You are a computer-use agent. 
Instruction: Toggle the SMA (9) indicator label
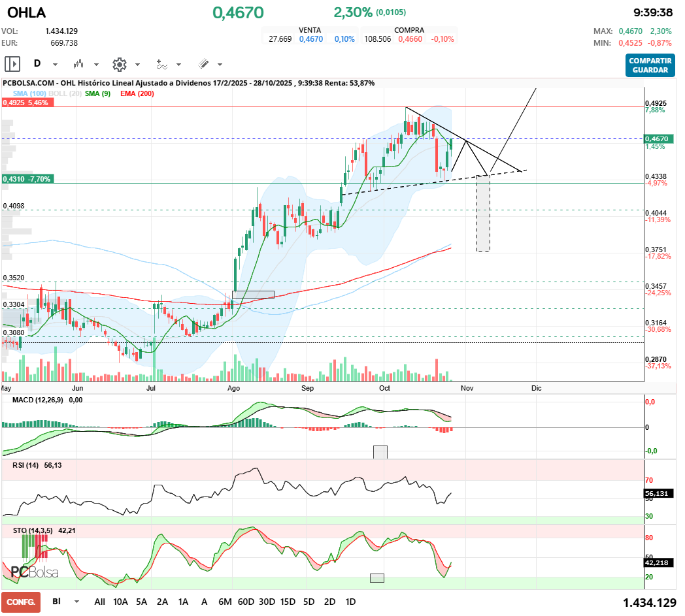(98, 93)
